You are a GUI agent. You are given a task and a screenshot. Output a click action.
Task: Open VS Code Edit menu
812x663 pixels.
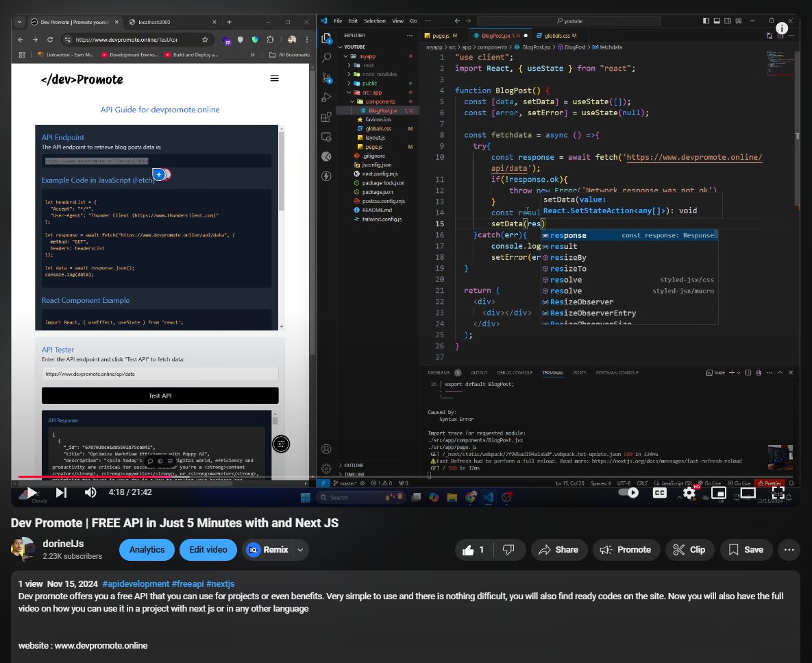pos(353,21)
